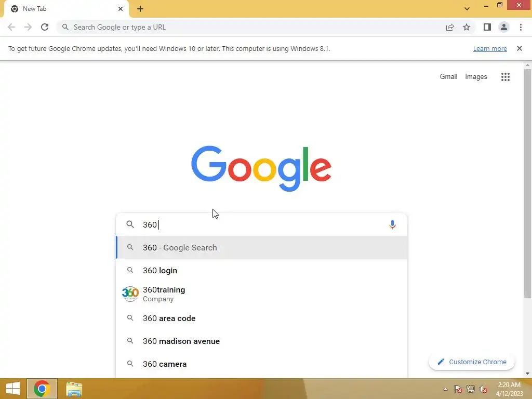Click the page vertical scrollbar

[x=527, y=183]
